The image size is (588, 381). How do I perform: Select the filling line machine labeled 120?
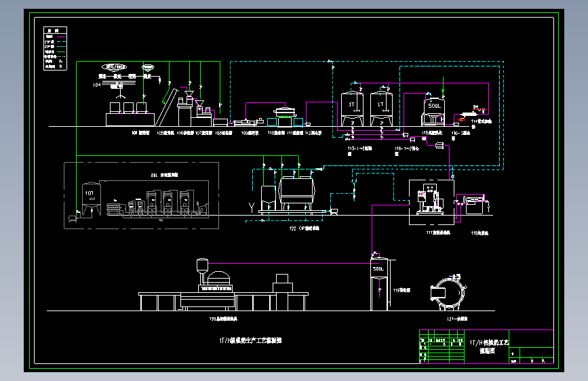pos(223,285)
